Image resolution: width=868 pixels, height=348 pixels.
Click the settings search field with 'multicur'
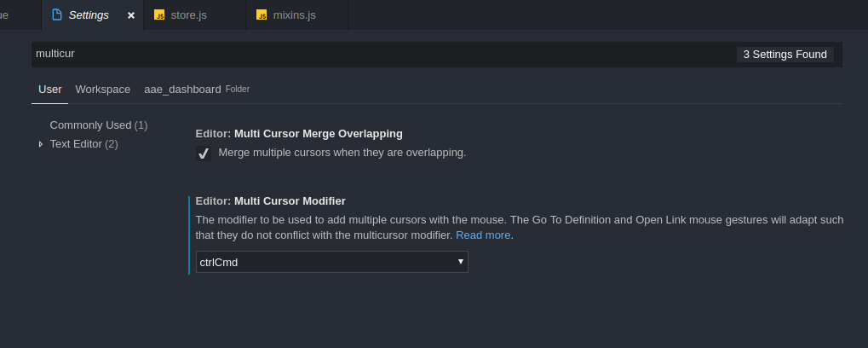pos(382,55)
